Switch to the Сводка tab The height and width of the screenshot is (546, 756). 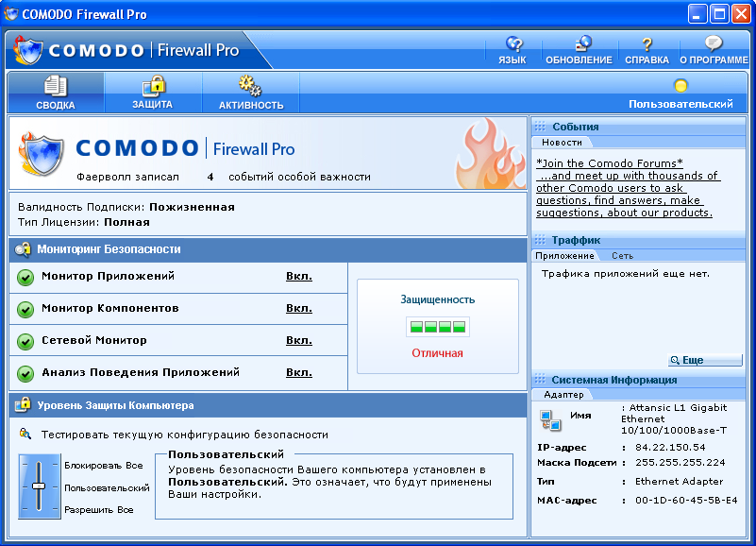coord(56,93)
